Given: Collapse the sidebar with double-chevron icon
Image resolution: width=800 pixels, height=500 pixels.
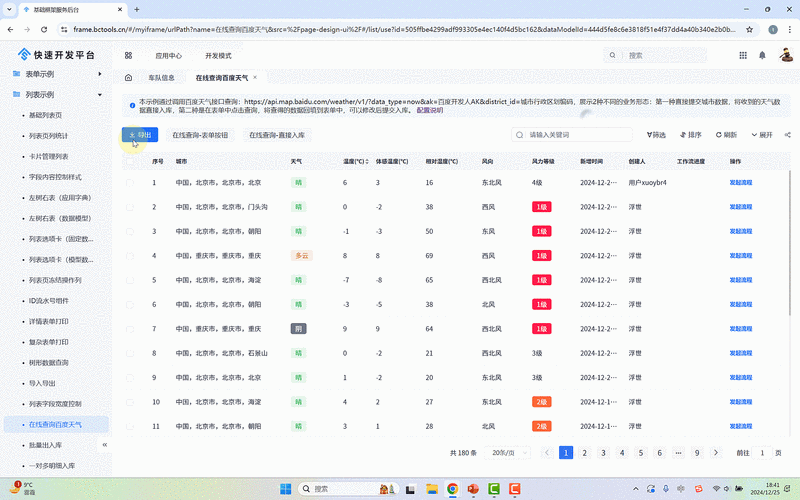Looking at the screenshot, I should (x=105, y=444).
